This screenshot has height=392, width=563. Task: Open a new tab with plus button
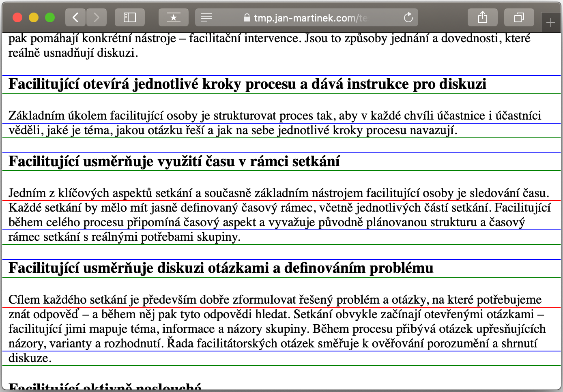click(x=551, y=23)
